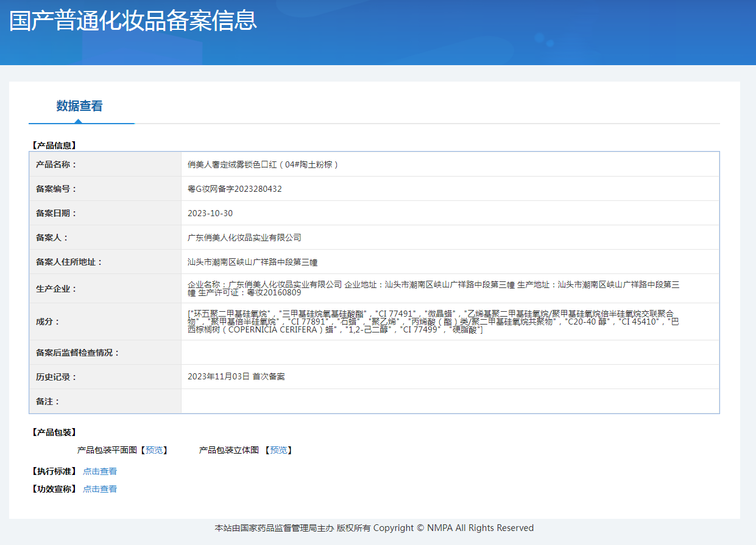Click the 国产普通化妆品备案信息 page title
Viewport: 756px width, 545px height.
133,21
